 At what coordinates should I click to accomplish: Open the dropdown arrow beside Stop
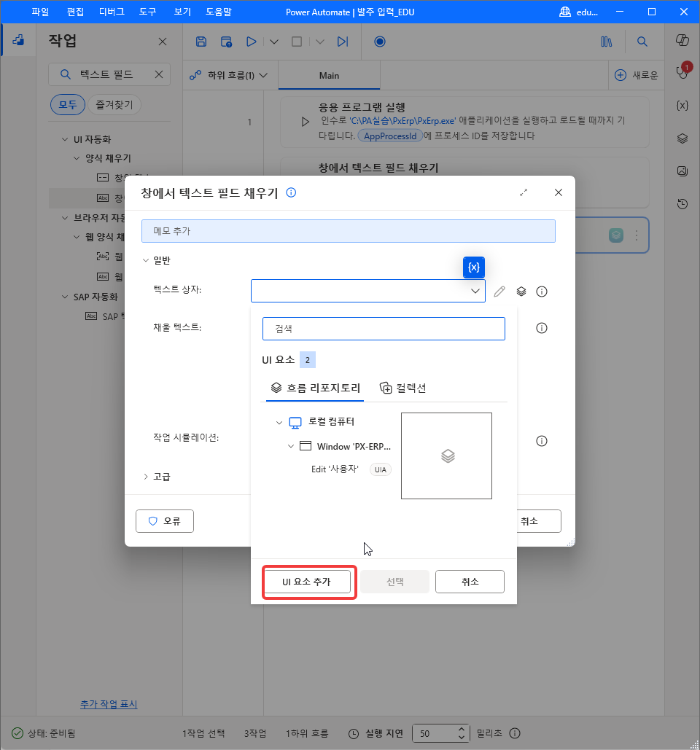[320, 42]
